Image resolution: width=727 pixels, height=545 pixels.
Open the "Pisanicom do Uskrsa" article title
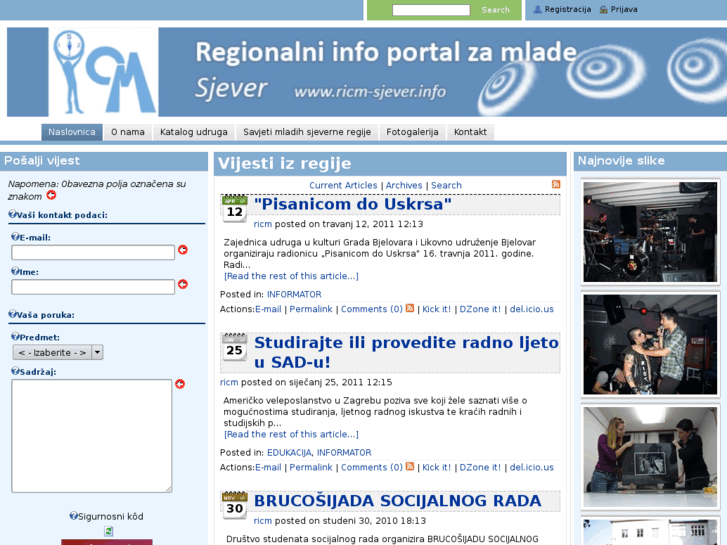pos(352,204)
